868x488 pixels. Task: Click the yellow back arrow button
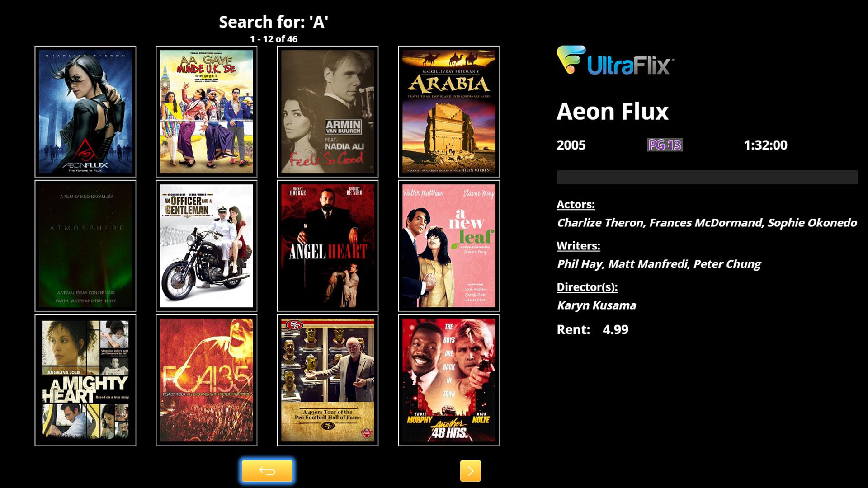pyautogui.click(x=267, y=471)
